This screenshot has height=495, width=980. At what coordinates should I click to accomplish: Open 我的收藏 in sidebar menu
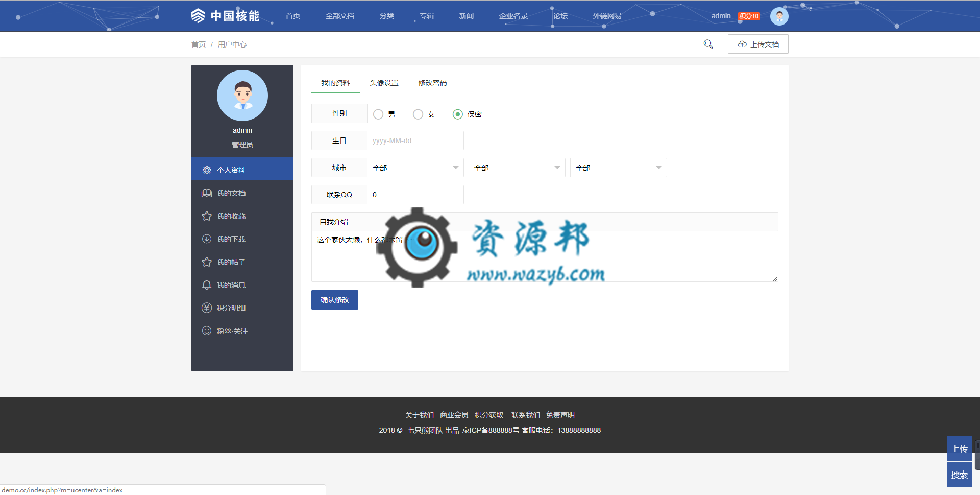pyautogui.click(x=242, y=216)
